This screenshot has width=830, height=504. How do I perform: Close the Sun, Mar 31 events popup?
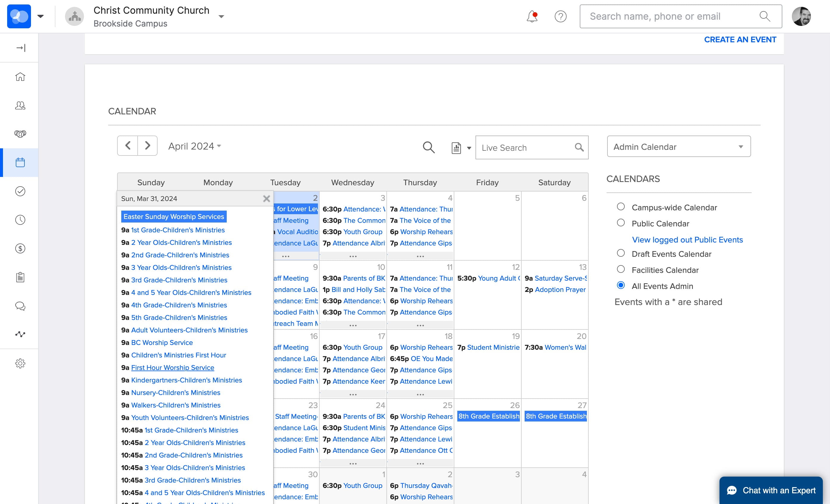click(266, 199)
